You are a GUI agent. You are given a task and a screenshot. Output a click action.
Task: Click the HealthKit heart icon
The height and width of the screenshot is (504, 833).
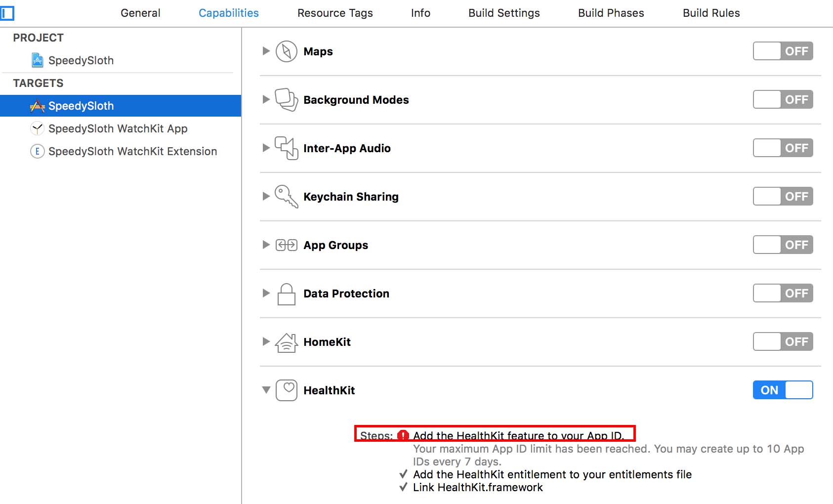pyautogui.click(x=287, y=390)
